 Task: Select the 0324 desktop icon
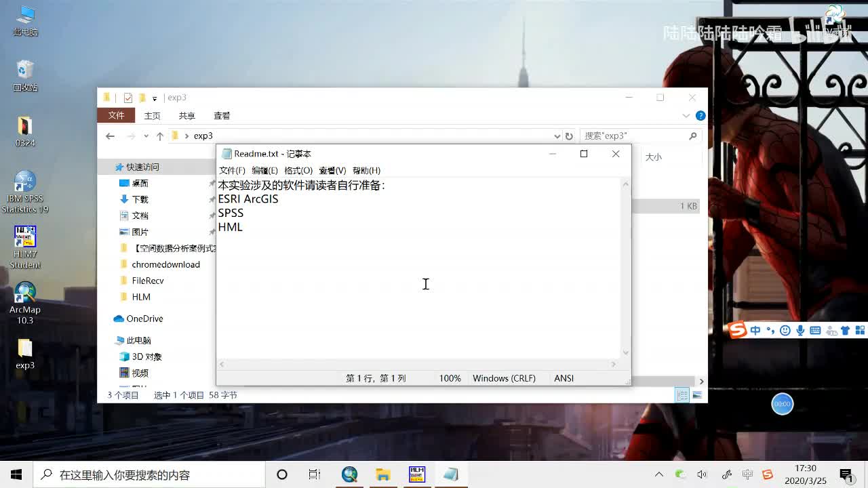click(25, 131)
